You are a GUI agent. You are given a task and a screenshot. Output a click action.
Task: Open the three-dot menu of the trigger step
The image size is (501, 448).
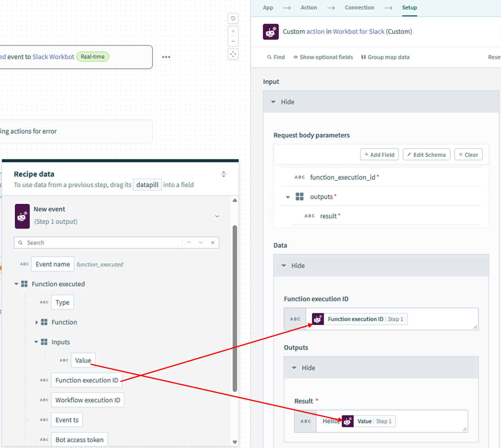(166, 57)
